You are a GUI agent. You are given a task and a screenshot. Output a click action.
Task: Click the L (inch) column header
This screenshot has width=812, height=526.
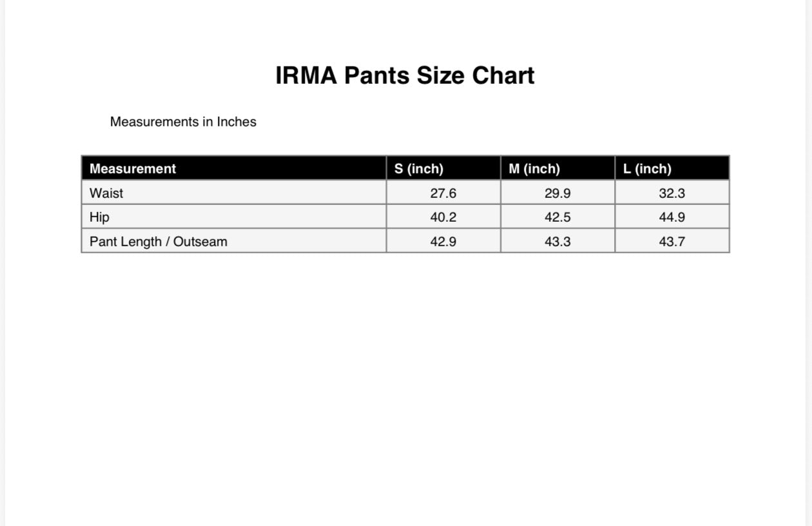point(647,169)
